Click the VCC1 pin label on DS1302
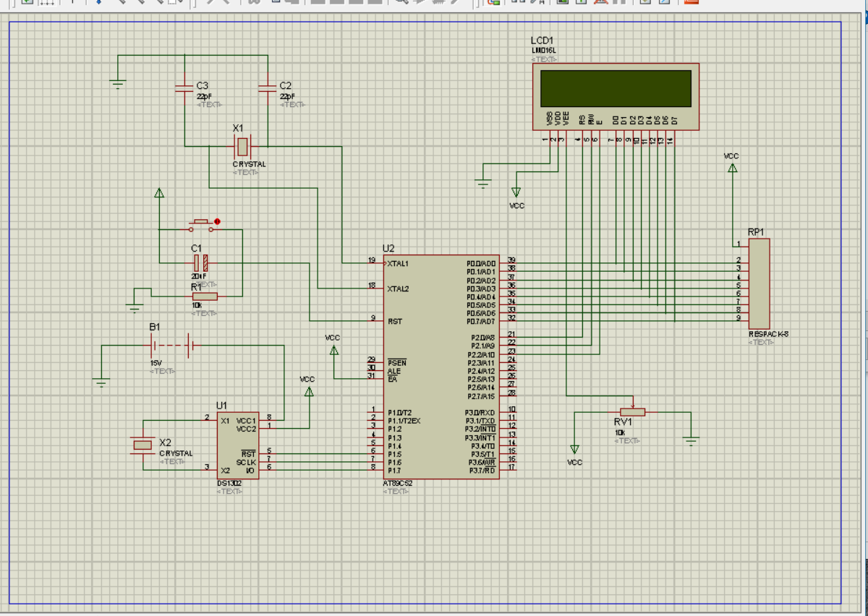The width and height of the screenshot is (868, 616). point(246,421)
